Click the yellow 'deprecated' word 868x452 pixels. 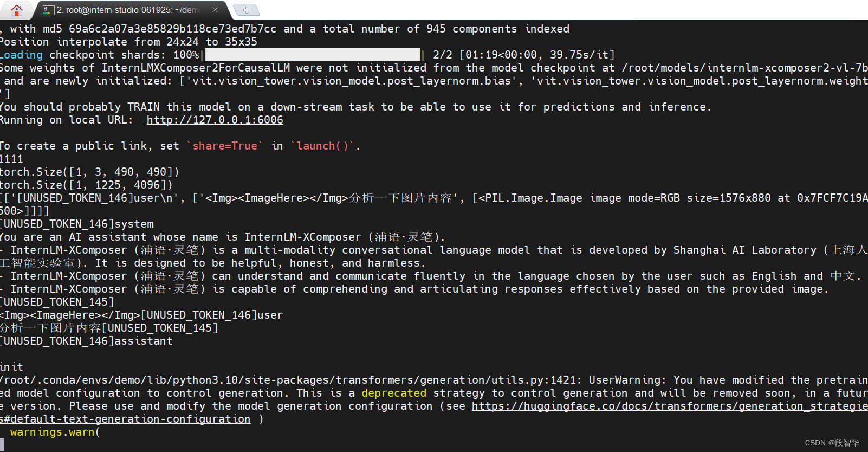[x=394, y=393]
